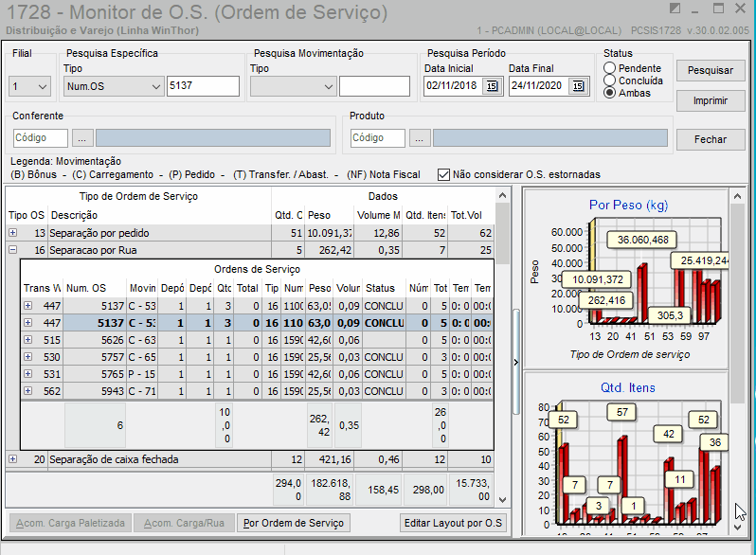Click Acom. Carga/Rua button

184,523
